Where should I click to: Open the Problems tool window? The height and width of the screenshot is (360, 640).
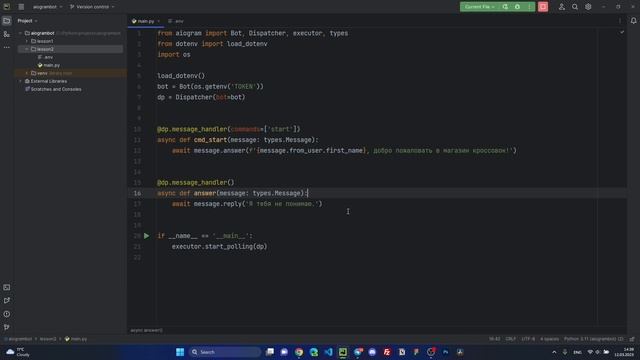(x=7, y=314)
